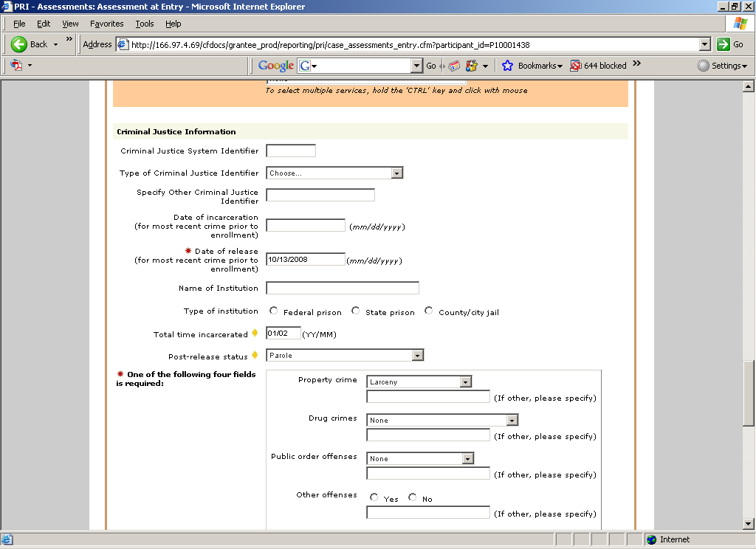
Task: Click yellow diamond beside Post-release status
Action: 255,355
